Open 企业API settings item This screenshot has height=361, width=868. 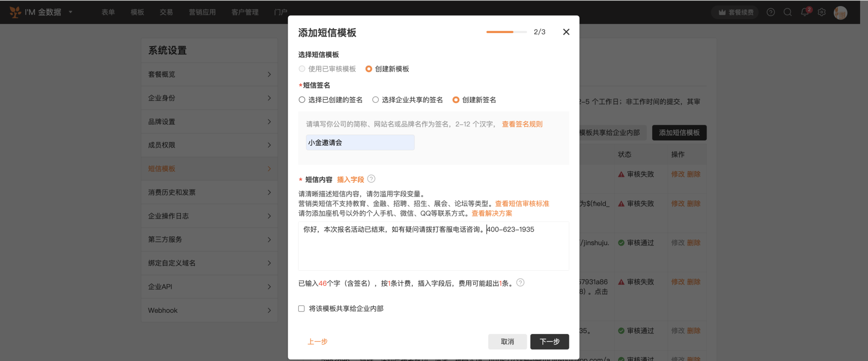coord(210,287)
